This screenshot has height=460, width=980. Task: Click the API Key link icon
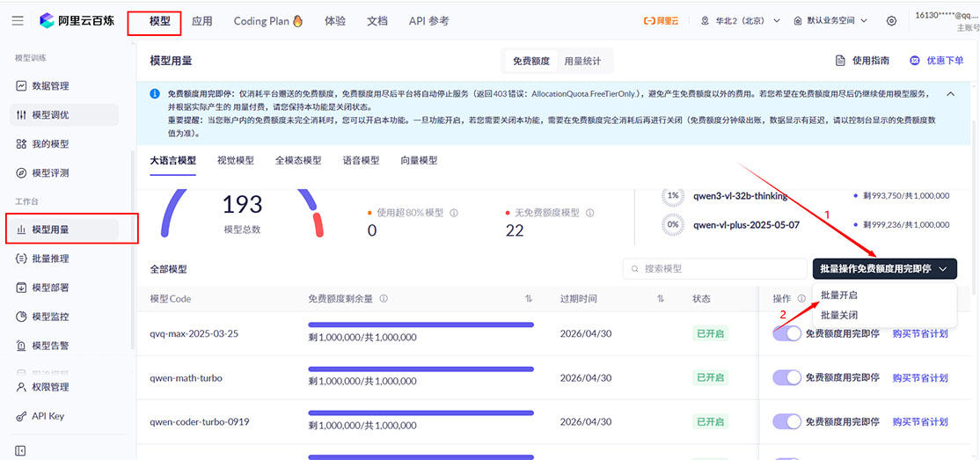(21, 416)
